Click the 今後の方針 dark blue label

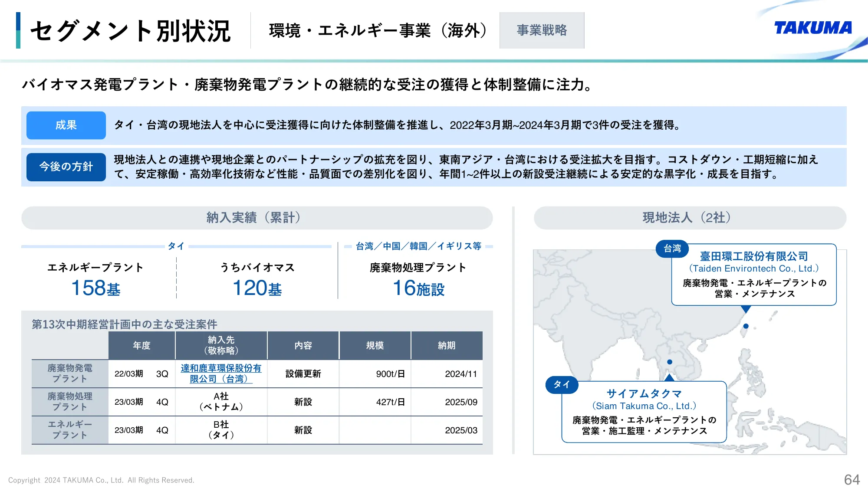(66, 167)
